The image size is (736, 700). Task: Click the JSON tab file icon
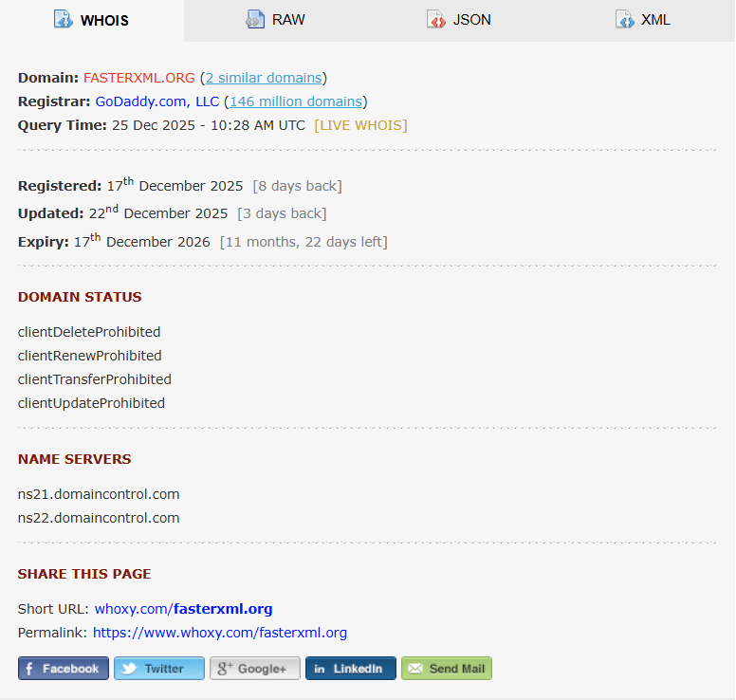tap(436, 19)
